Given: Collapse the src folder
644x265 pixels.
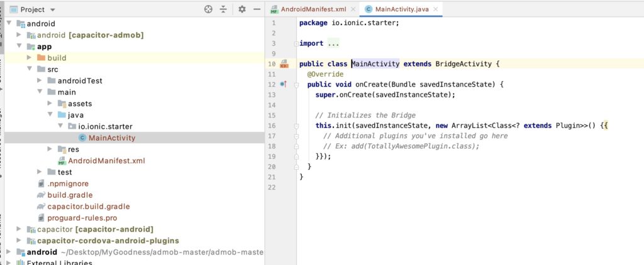Looking at the screenshot, I should [x=29, y=69].
